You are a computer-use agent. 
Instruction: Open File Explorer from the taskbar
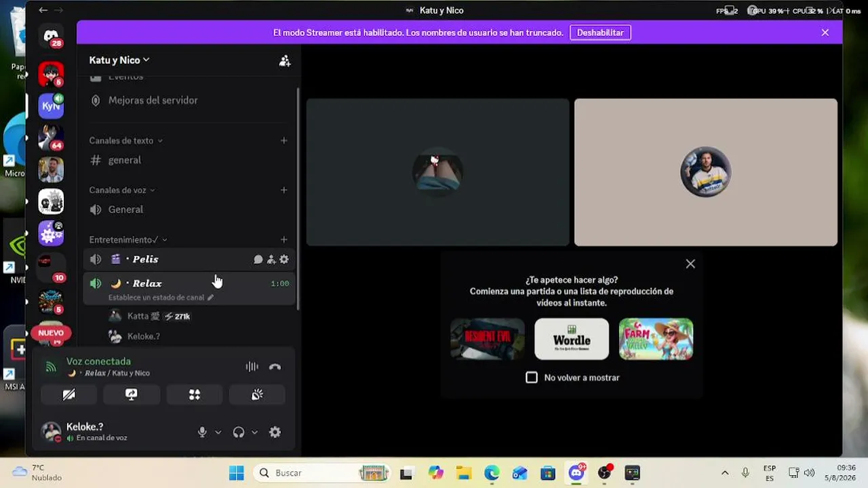click(x=464, y=472)
